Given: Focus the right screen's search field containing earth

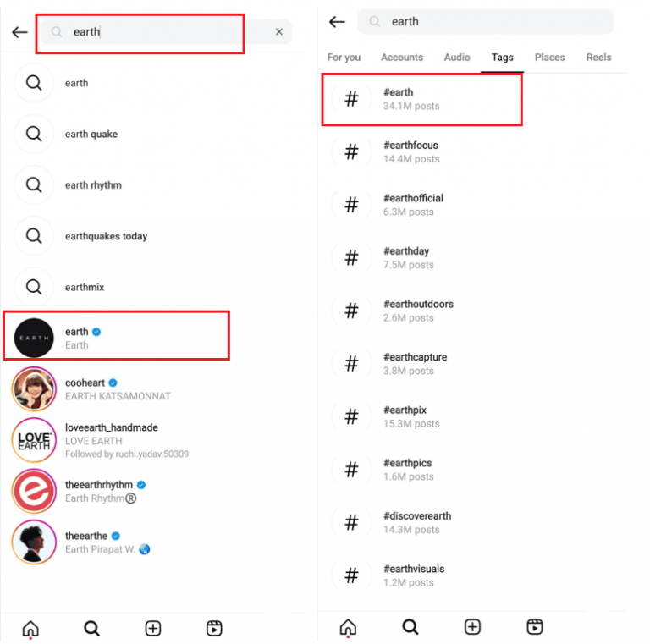Looking at the screenshot, I should [x=485, y=22].
